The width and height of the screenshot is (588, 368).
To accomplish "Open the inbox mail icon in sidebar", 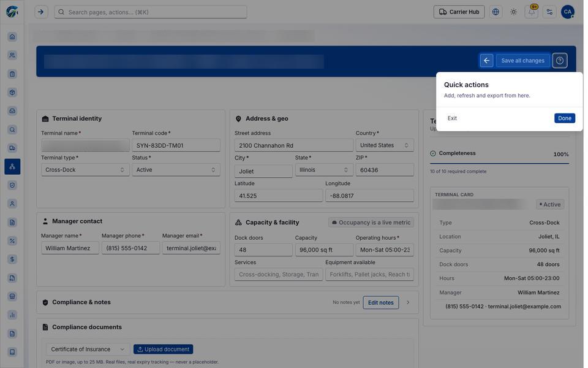I will tap(12, 111).
